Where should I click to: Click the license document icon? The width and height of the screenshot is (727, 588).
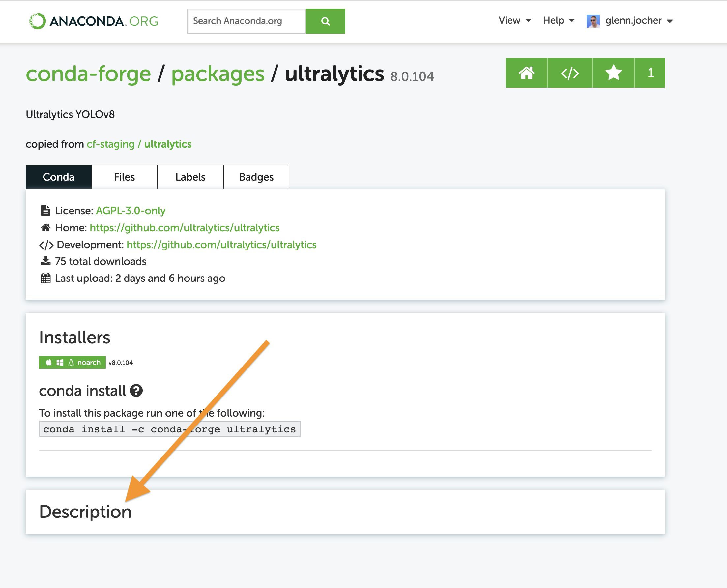(x=45, y=210)
